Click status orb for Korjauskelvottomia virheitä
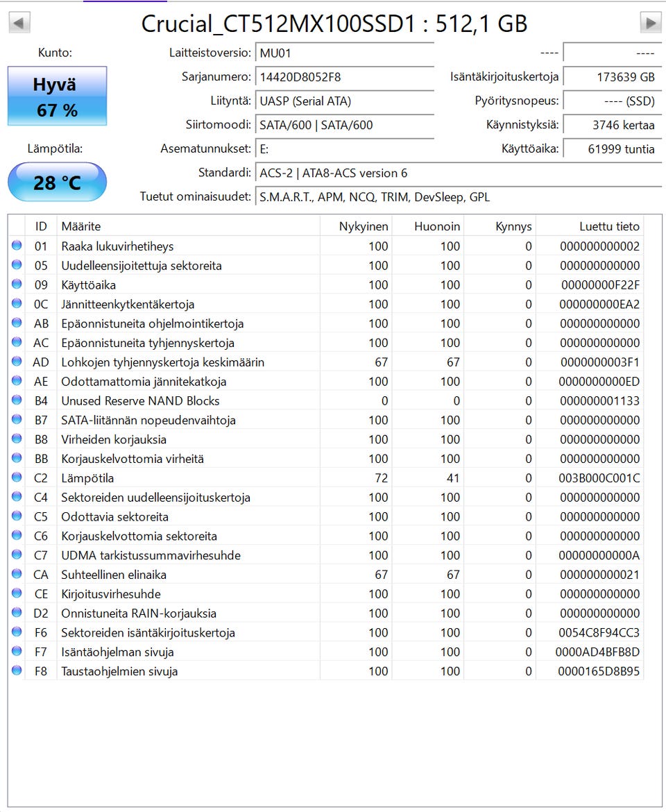Screen dimensions: 666x812 [17, 458]
